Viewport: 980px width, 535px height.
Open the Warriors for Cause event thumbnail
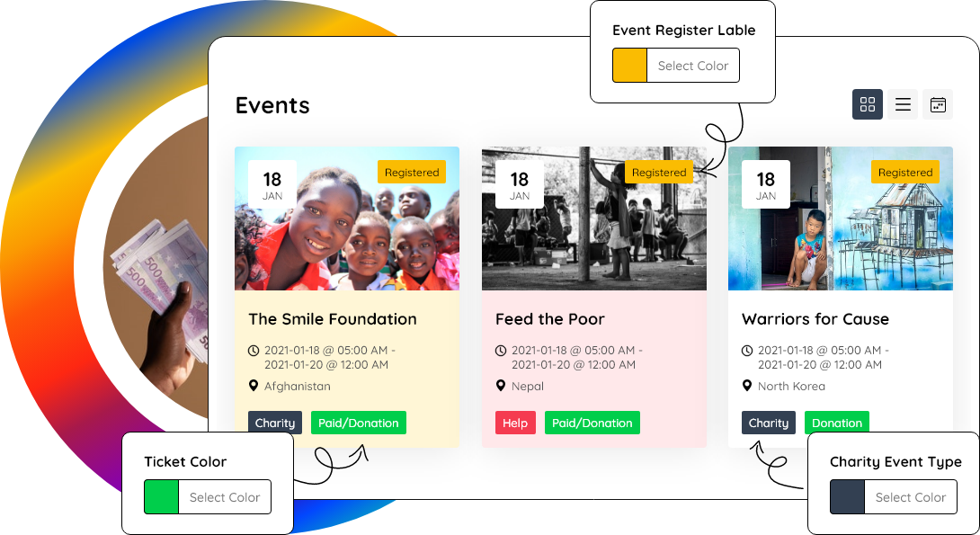[841, 218]
